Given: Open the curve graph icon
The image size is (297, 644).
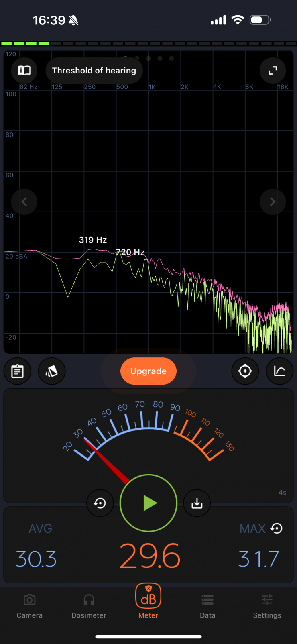Looking at the screenshot, I should click(279, 371).
